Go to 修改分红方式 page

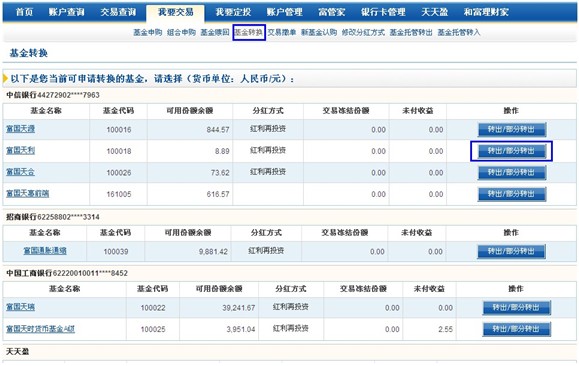(363, 33)
